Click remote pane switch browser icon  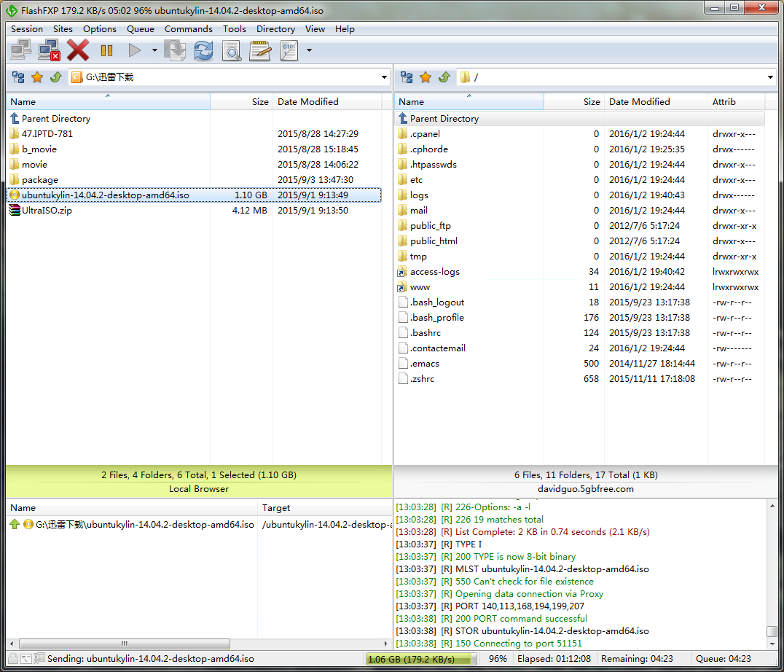click(407, 77)
